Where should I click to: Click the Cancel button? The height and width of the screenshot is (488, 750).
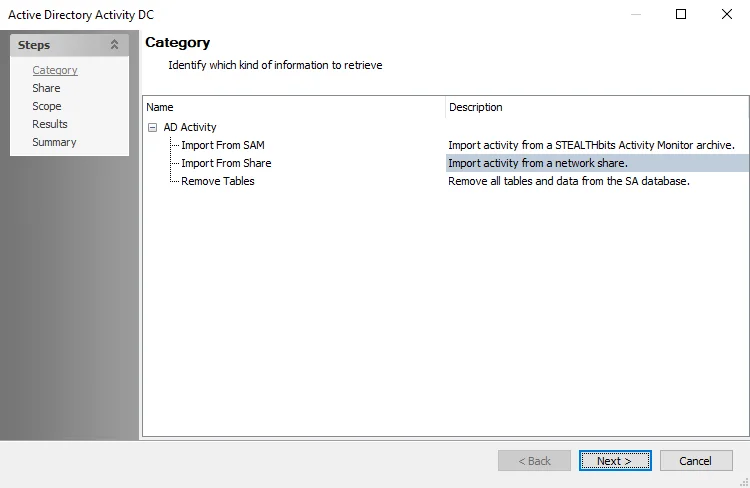pos(696,461)
